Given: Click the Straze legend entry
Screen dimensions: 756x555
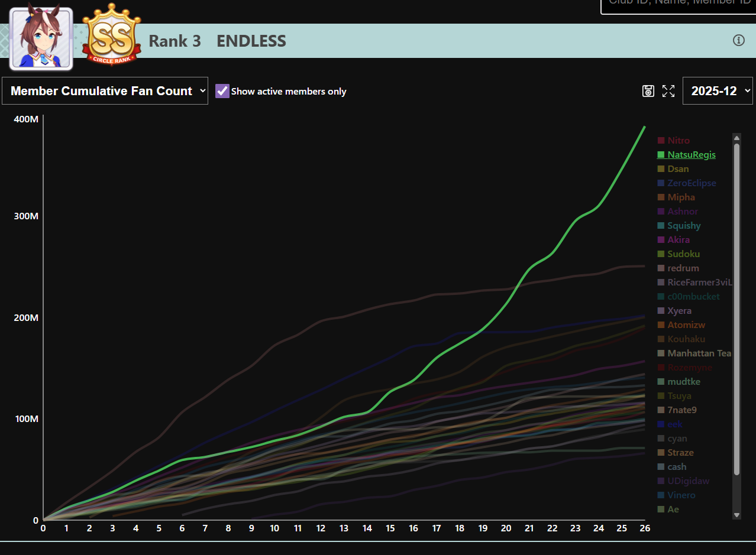Looking at the screenshot, I should coord(676,453).
